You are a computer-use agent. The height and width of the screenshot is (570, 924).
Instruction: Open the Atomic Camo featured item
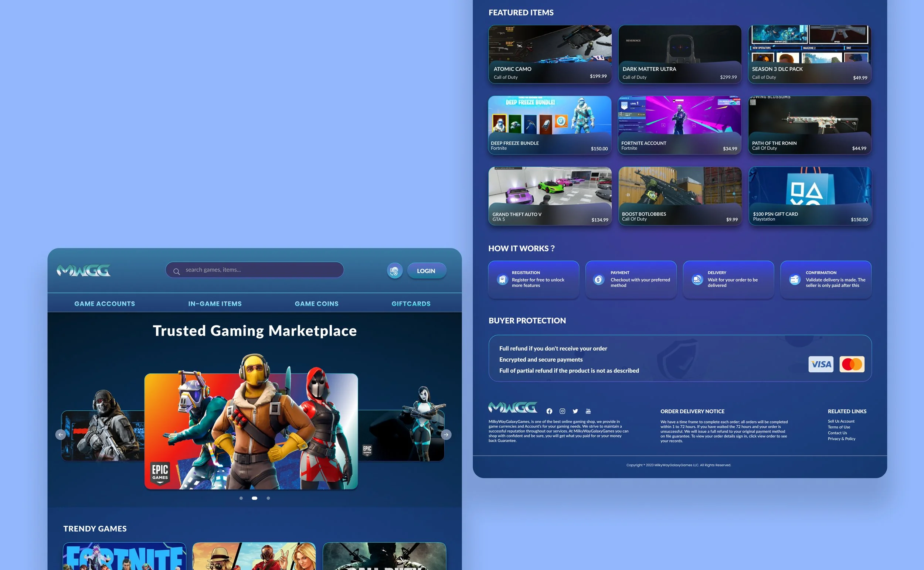point(550,54)
